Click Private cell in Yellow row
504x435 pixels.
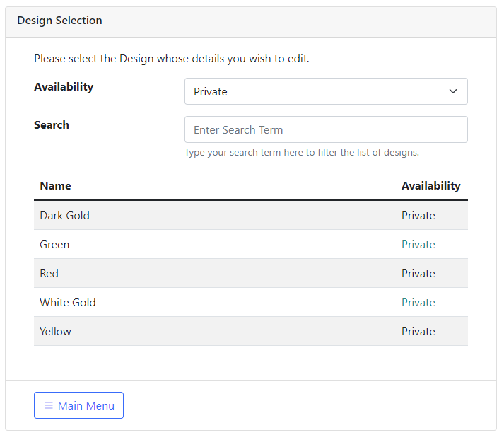point(418,332)
